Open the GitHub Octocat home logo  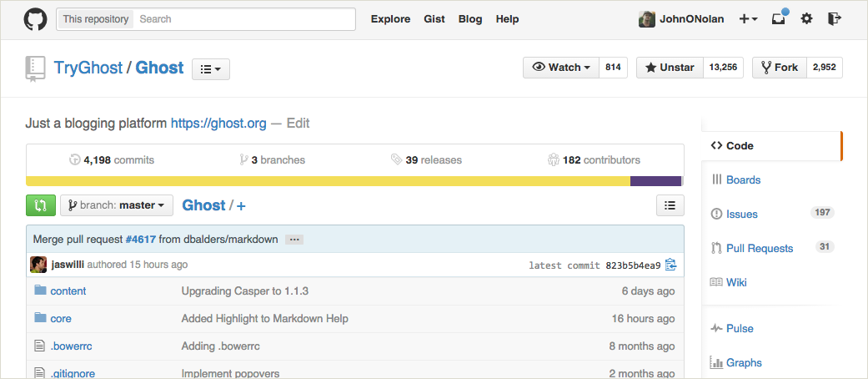35,19
